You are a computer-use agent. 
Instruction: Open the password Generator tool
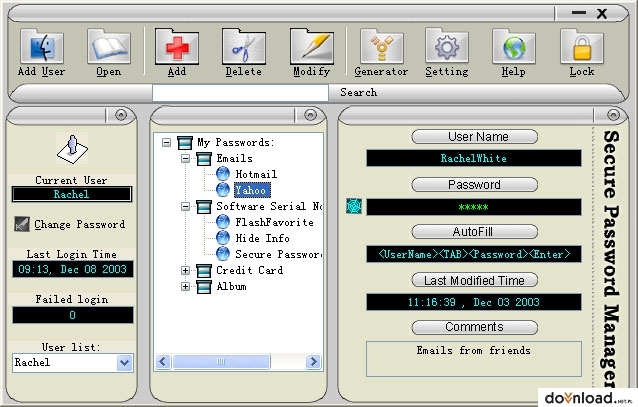381,46
